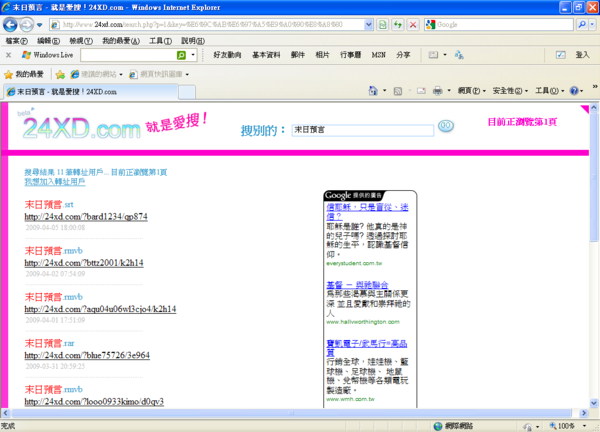Click the round GO search button

446,126
